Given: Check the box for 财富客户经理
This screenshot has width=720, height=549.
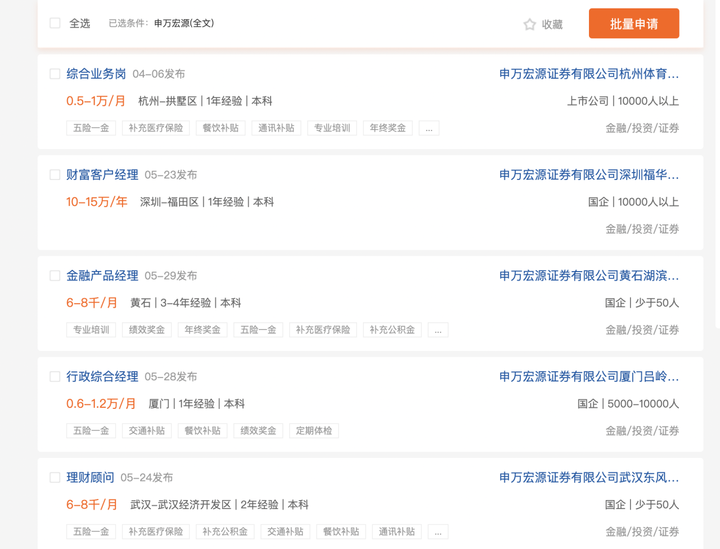Looking at the screenshot, I should (x=55, y=175).
